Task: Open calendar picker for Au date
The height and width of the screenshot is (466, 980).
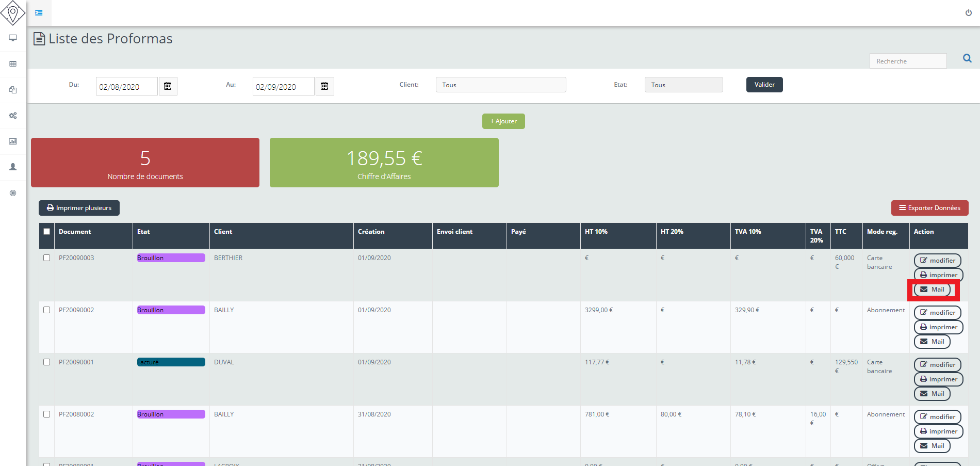Action: tap(324, 86)
